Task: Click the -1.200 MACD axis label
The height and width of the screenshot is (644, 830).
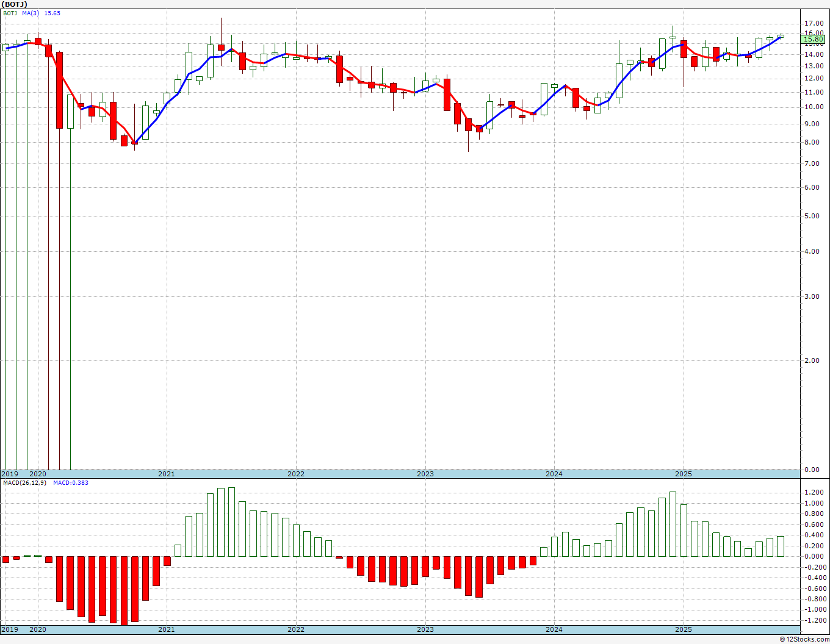Action: tap(814, 620)
